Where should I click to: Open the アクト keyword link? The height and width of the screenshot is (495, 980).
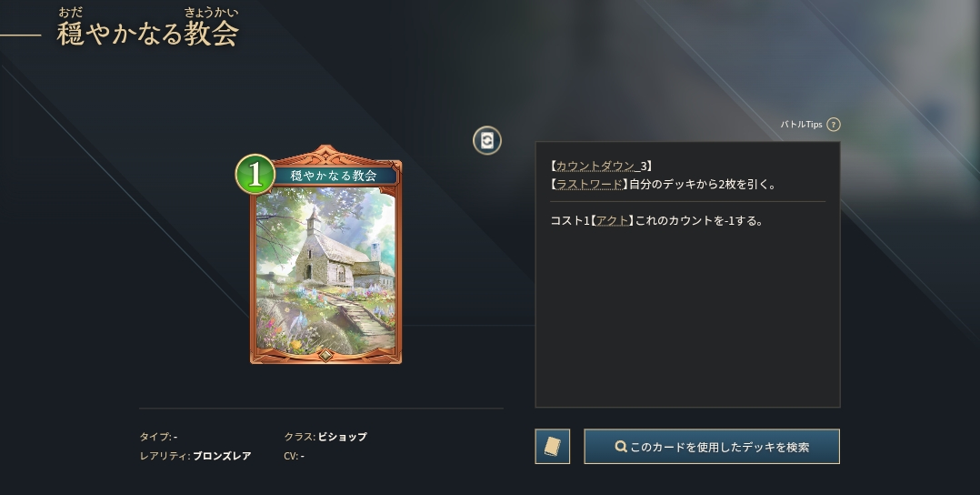click(x=613, y=221)
